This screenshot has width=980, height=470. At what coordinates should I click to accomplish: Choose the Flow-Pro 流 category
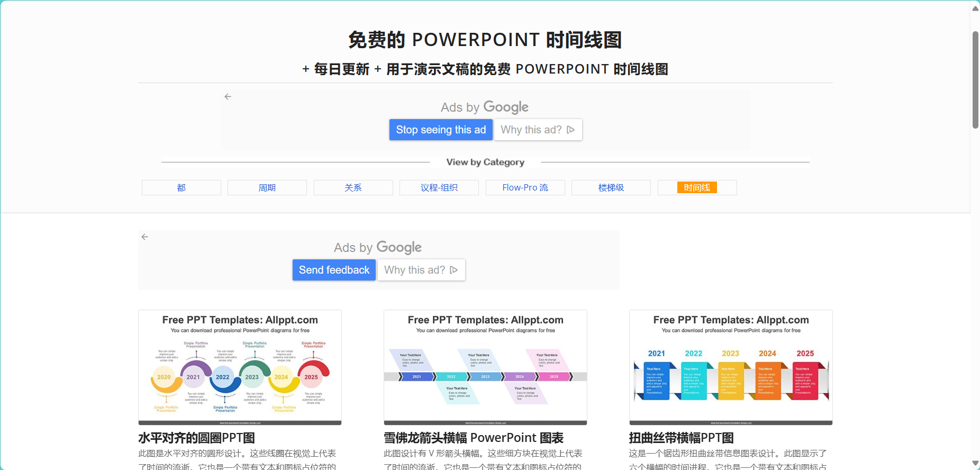(525, 188)
